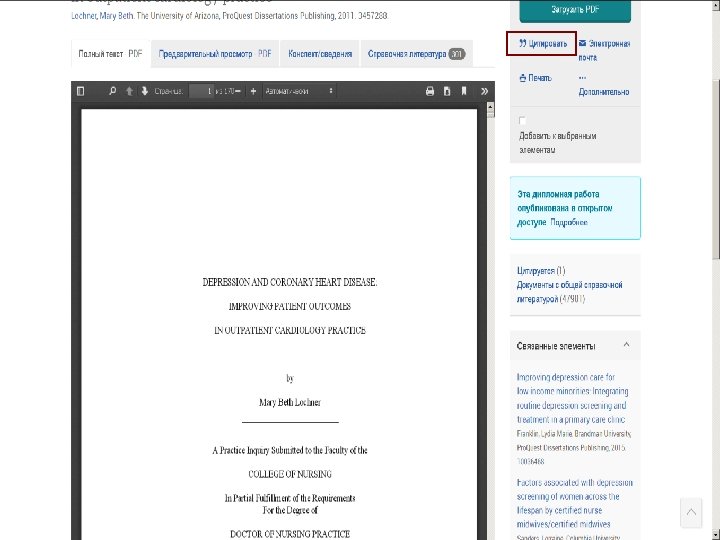This screenshot has height=540, width=720.
Task: Go to previous page with up arrow
Action: tap(129, 91)
